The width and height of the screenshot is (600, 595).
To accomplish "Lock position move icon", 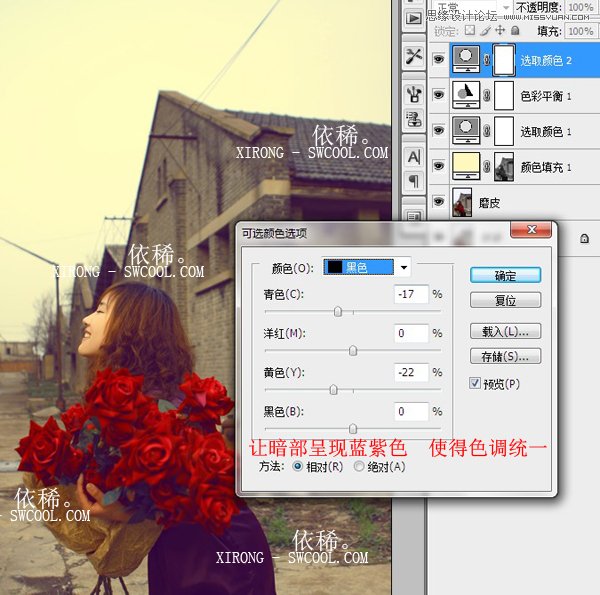I will [500, 30].
